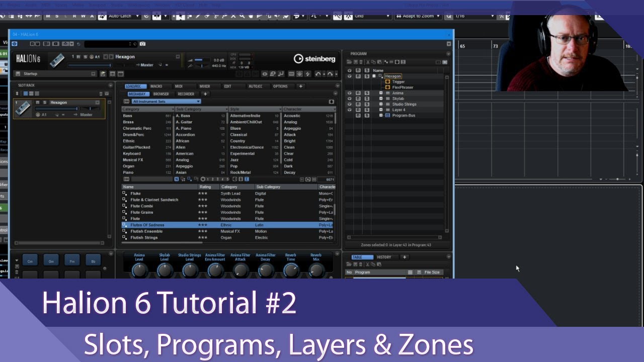Open the Program panel menu arrow

[448, 54]
